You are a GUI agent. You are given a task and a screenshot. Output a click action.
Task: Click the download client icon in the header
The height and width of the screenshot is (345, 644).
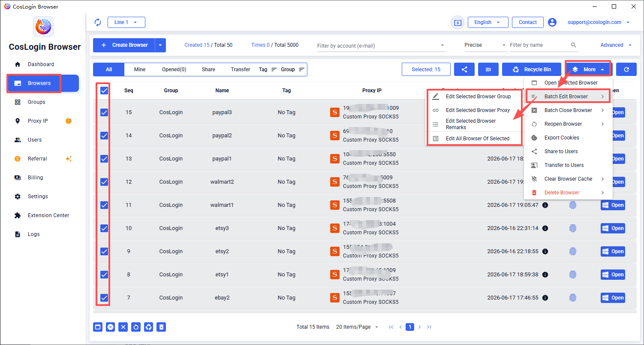click(x=457, y=22)
